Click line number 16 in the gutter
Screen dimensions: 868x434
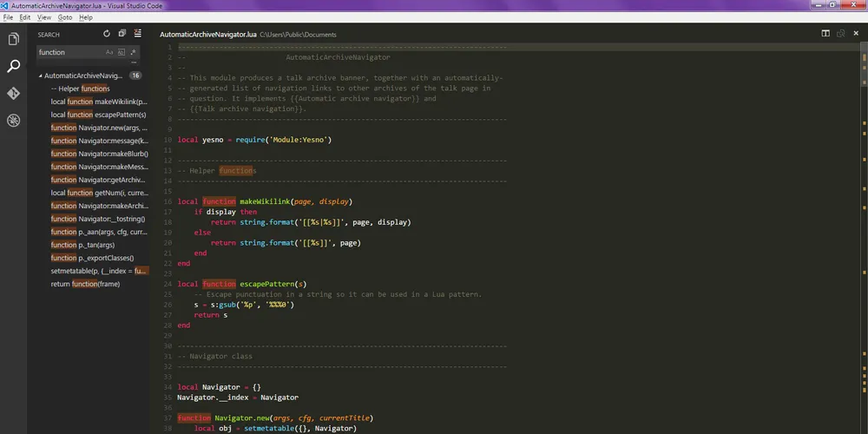pyautogui.click(x=168, y=201)
